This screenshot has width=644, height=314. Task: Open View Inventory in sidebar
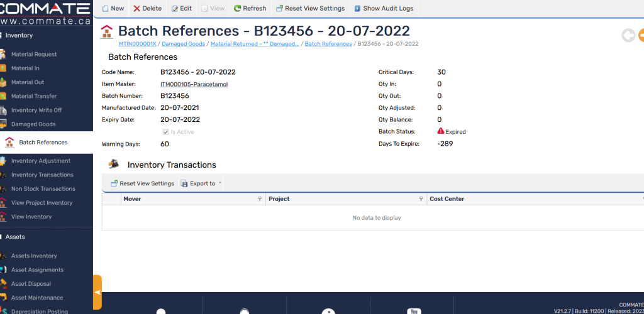pyautogui.click(x=31, y=217)
